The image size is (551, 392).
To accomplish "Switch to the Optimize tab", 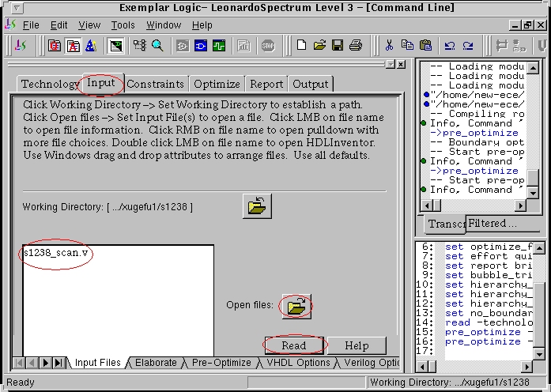I will tap(217, 84).
